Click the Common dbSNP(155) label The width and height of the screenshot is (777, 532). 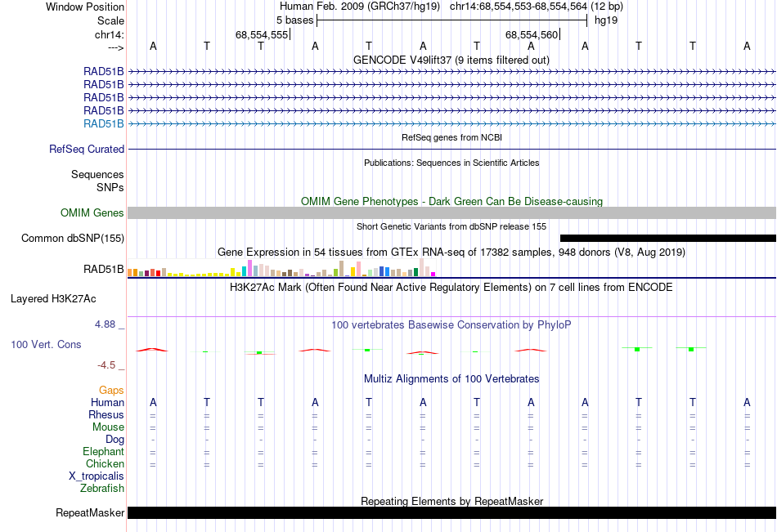[x=73, y=239]
